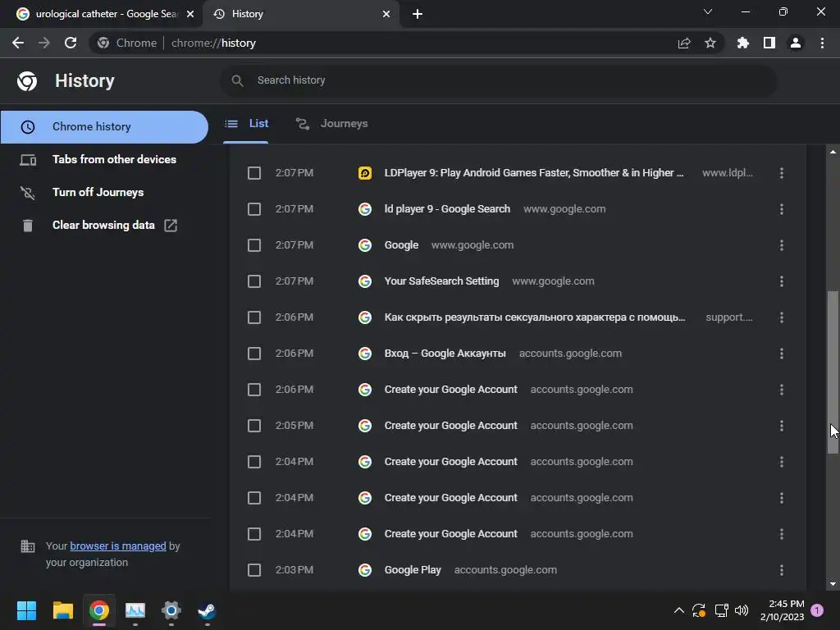Open Steam from the taskbar
The height and width of the screenshot is (630, 840).
[x=207, y=610]
